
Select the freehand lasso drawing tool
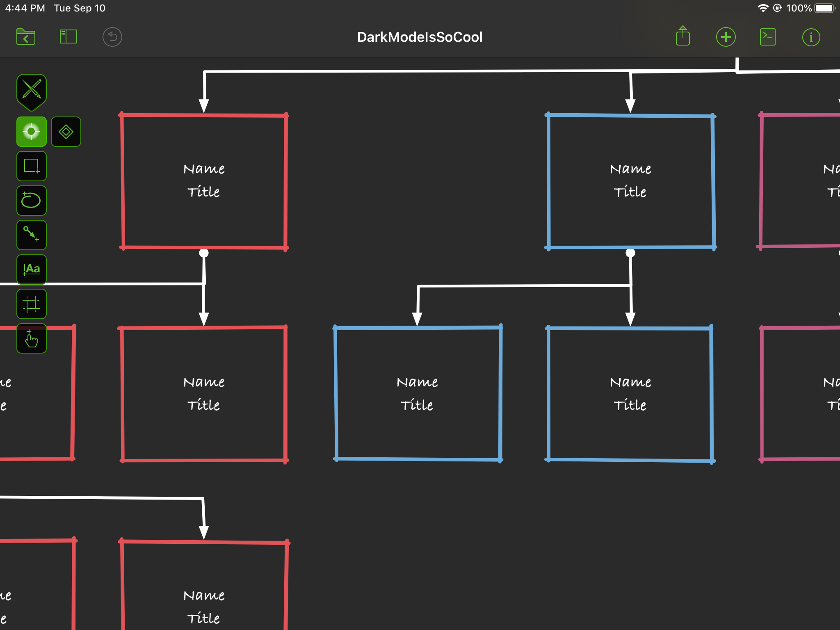32,201
